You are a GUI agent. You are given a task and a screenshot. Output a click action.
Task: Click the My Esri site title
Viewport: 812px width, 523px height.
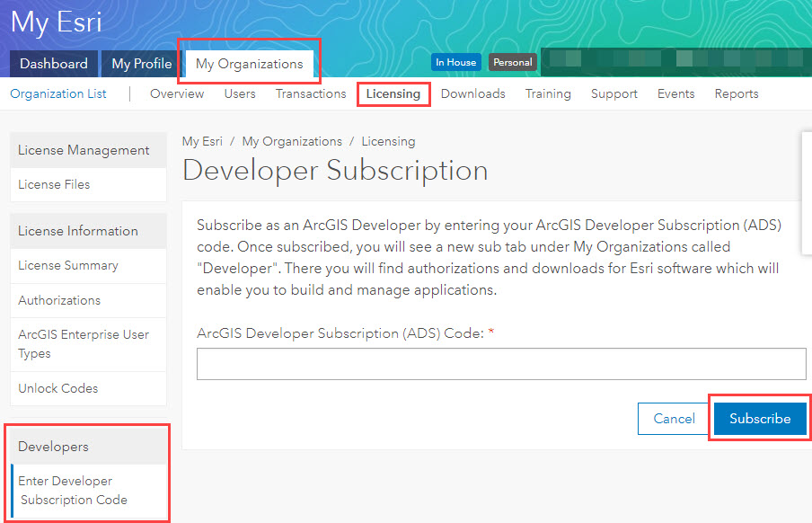click(56, 22)
